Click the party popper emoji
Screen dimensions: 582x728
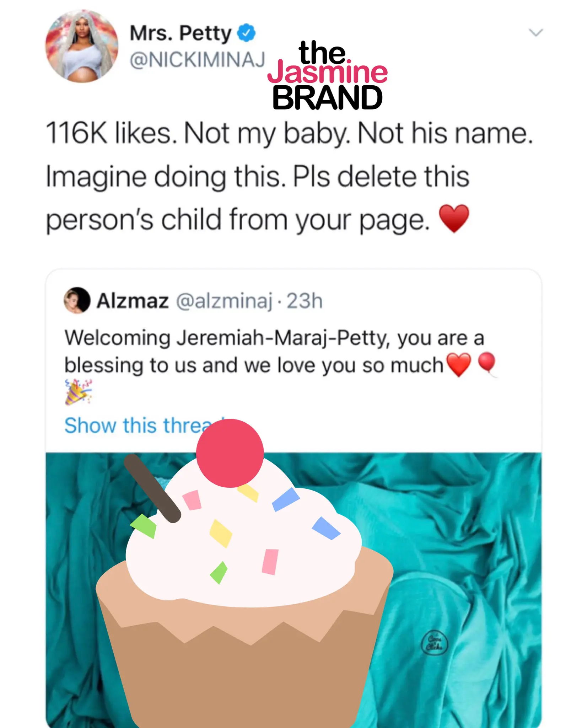coord(79,392)
